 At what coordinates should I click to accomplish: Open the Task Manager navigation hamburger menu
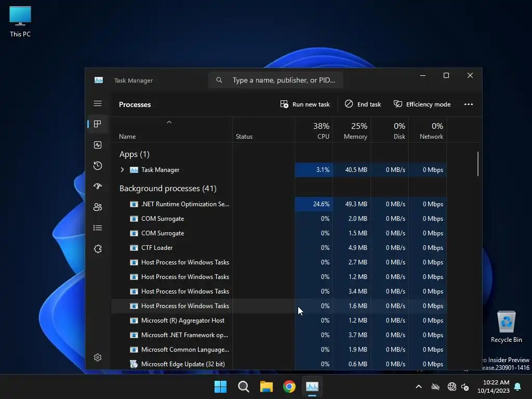98,103
